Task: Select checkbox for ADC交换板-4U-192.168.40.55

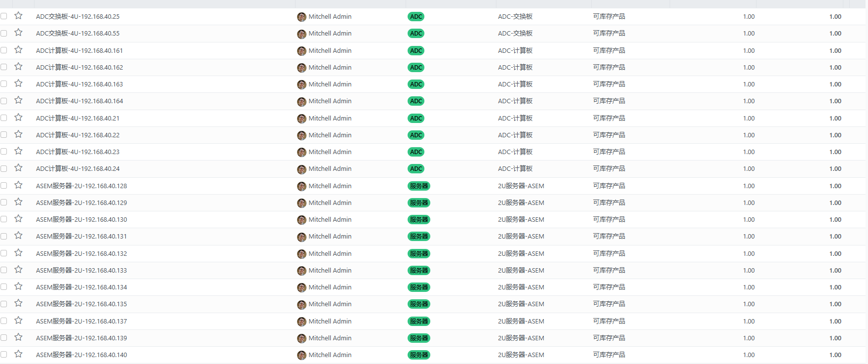Action: coord(4,33)
